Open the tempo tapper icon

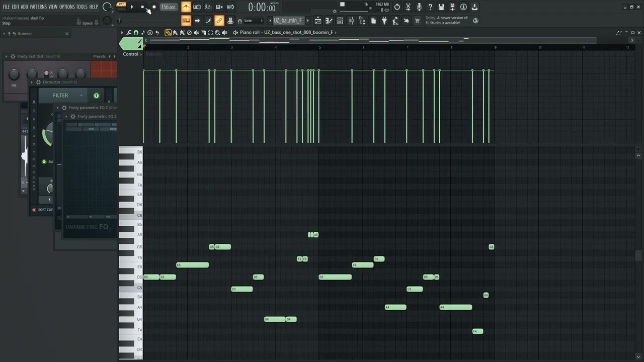(x=395, y=21)
